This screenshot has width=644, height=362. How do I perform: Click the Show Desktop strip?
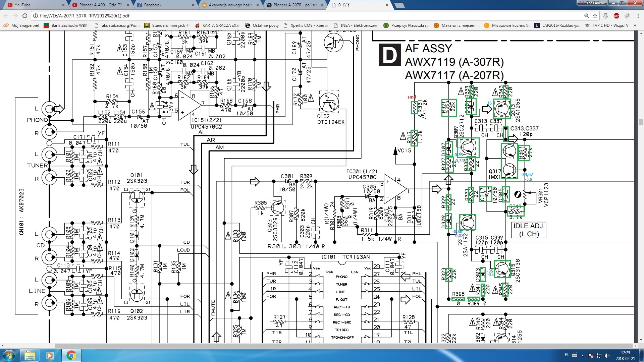click(x=641, y=355)
